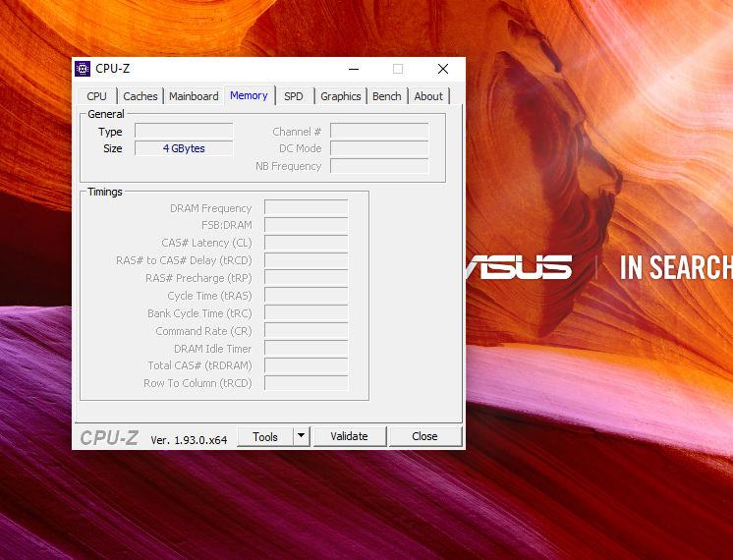
Task: Click the FSB:DRAM value box
Action: coord(307,225)
